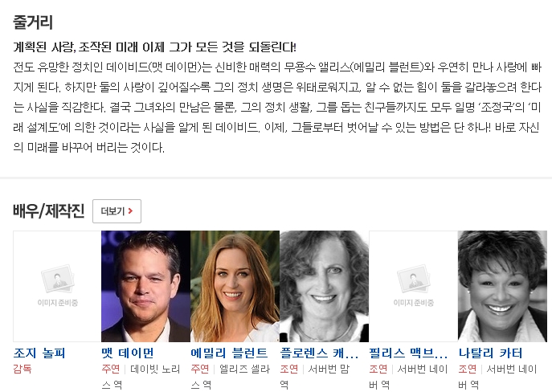The height and width of the screenshot is (392, 552).
Task: Click the 줄거리 section heading
Action: [33, 22]
